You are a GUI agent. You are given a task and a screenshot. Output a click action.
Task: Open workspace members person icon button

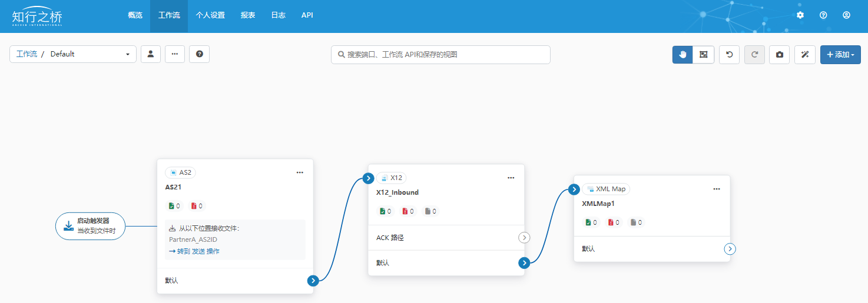(x=151, y=54)
